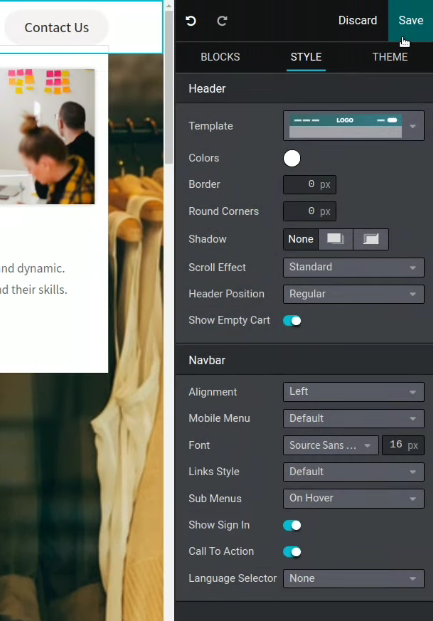Viewport: 433px width, 621px height.
Task: Open the Source Sans font dropdown
Action: point(330,445)
